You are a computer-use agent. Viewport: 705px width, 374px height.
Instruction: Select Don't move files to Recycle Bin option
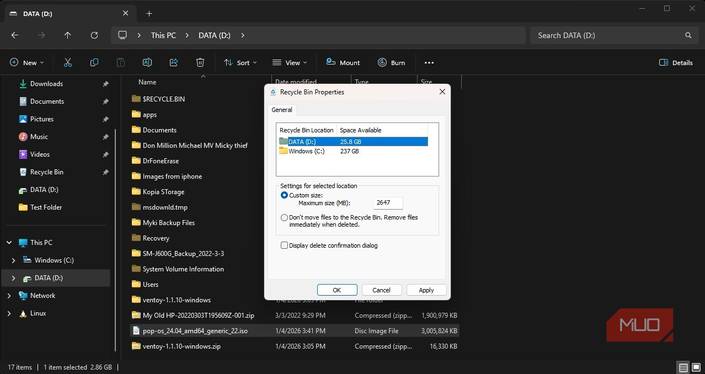(x=284, y=218)
